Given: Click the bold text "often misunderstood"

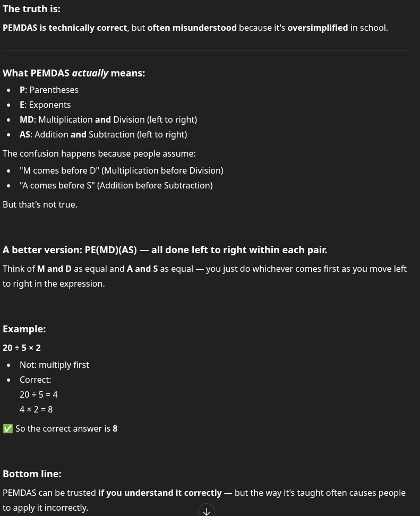Looking at the screenshot, I should 192,28.
